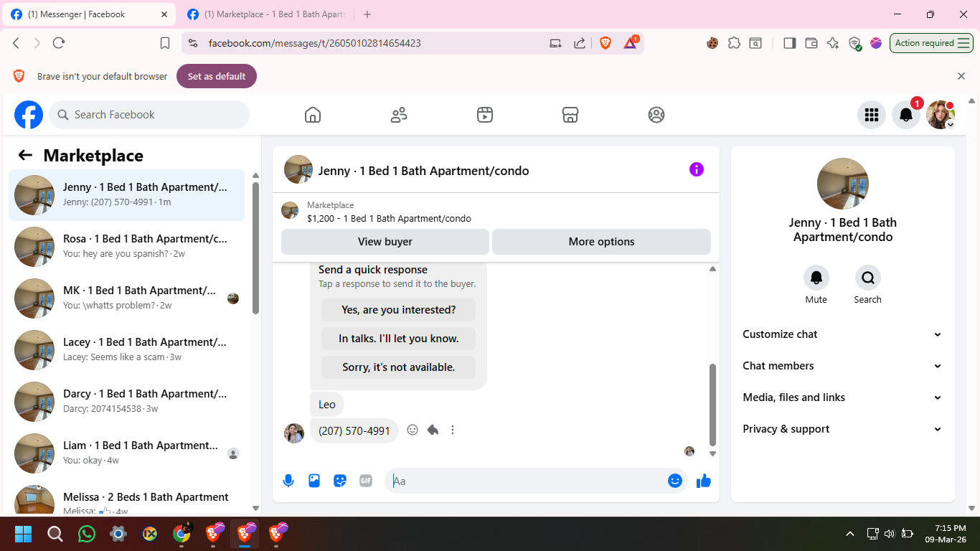Show hidden icons in system tray
The height and width of the screenshot is (551, 980).
(850, 534)
